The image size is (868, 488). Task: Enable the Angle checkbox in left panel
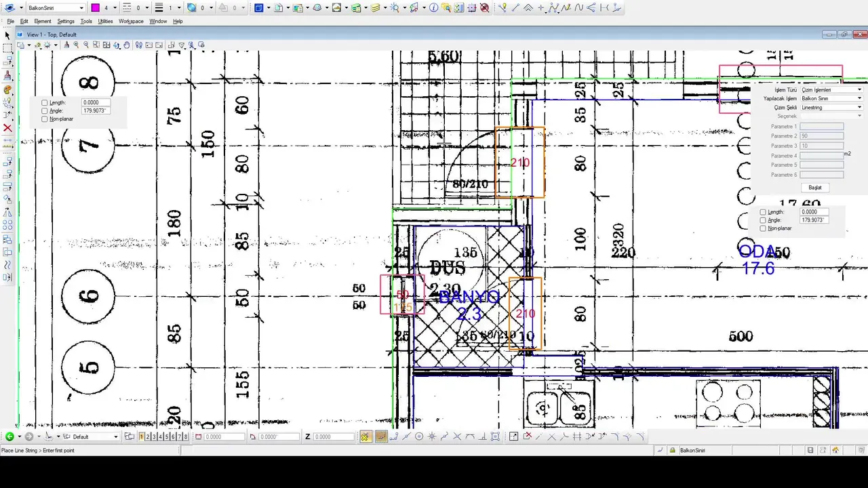[45, 110]
